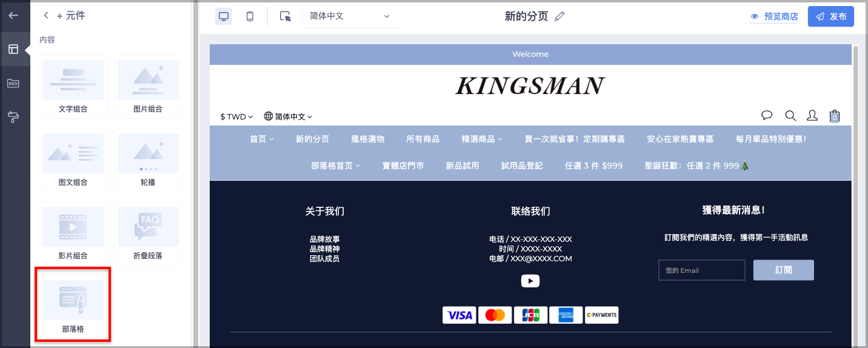
Task: Add the 折叠段落 FAQ element
Action: [x=148, y=233]
